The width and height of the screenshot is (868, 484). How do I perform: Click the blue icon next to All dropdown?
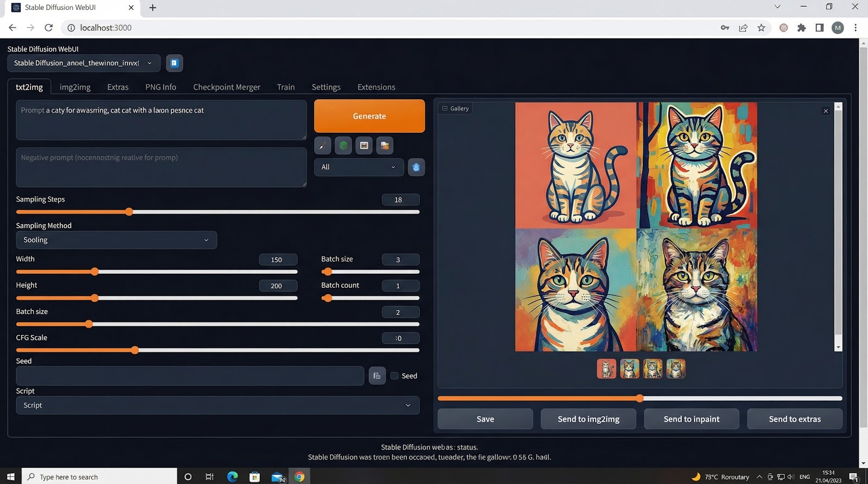416,167
